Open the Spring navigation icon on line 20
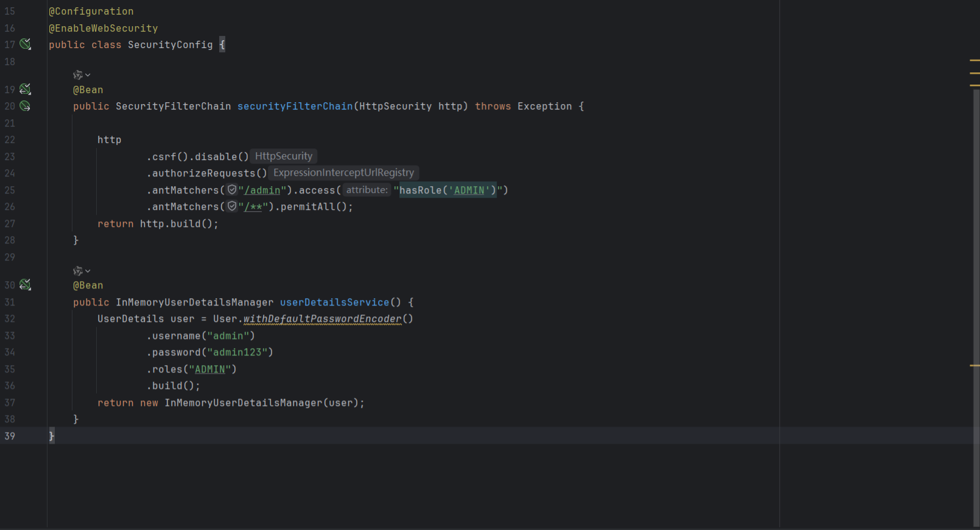 tap(25, 106)
